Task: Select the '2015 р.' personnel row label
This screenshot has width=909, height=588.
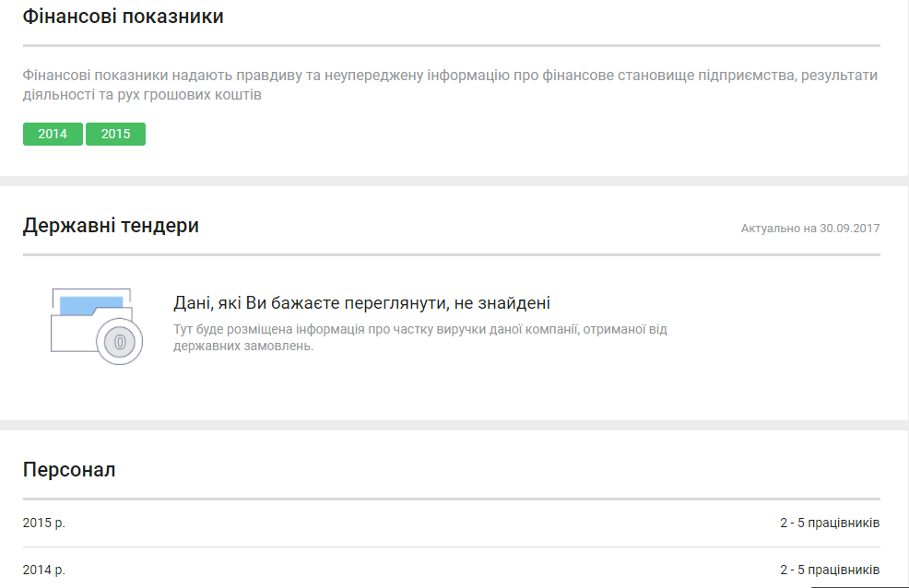Action: click(44, 523)
